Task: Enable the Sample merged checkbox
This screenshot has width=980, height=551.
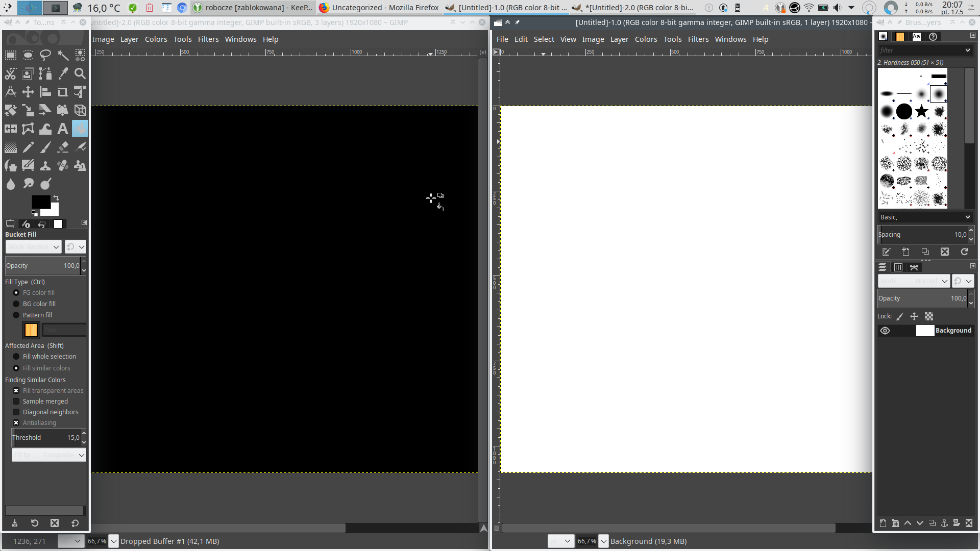Action: point(16,402)
